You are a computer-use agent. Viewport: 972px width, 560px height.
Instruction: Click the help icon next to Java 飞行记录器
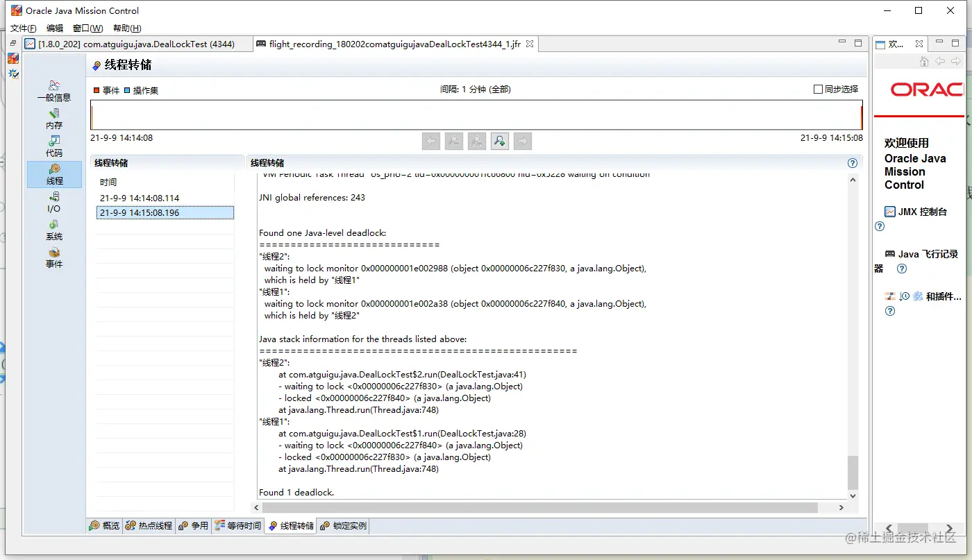click(x=902, y=269)
